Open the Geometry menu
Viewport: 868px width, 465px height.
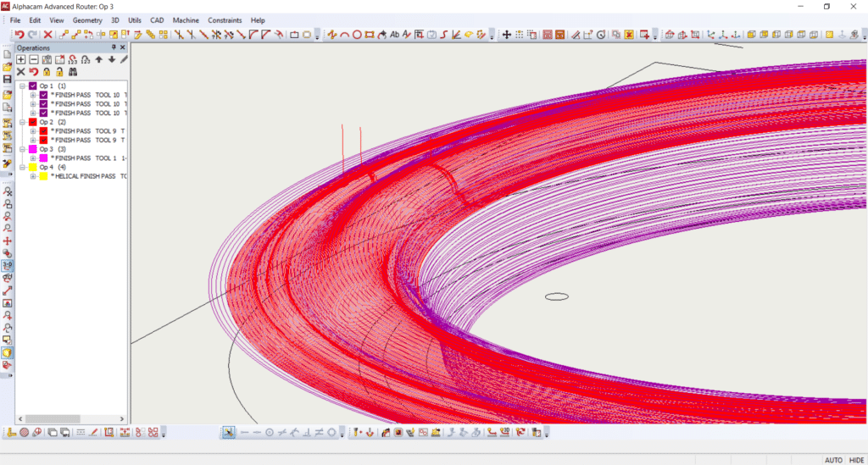click(x=87, y=20)
